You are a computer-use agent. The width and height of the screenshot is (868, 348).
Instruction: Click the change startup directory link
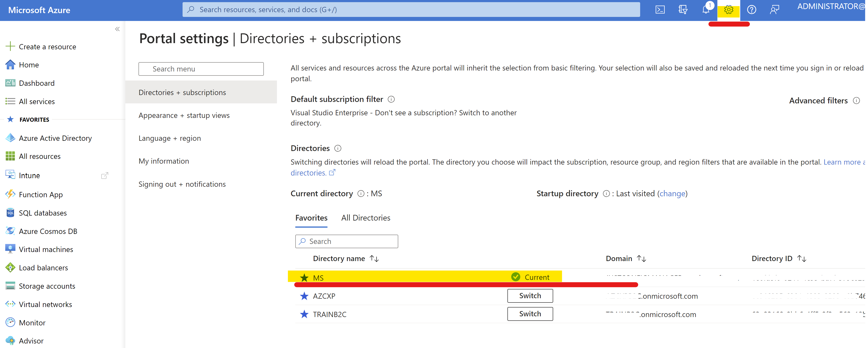click(x=672, y=194)
